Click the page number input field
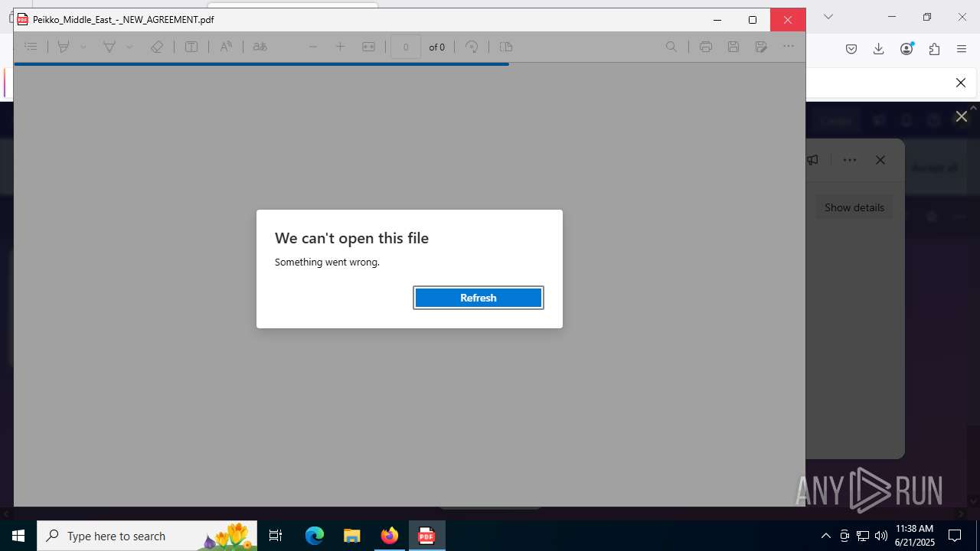 pyautogui.click(x=406, y=47)
